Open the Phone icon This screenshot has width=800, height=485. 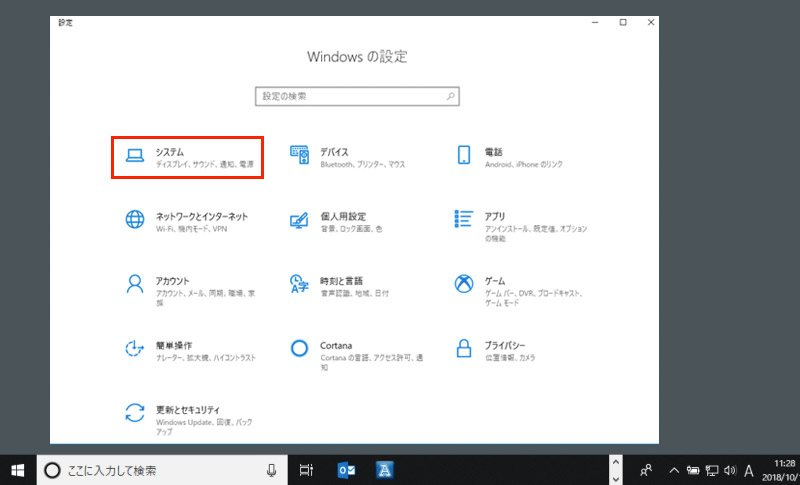tap(464, 155)
